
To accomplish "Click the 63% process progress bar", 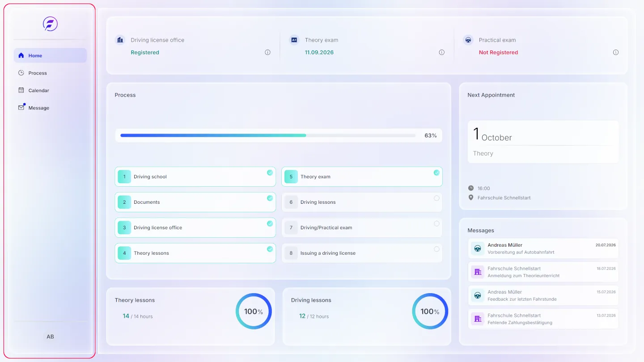I will pos(268,135).
